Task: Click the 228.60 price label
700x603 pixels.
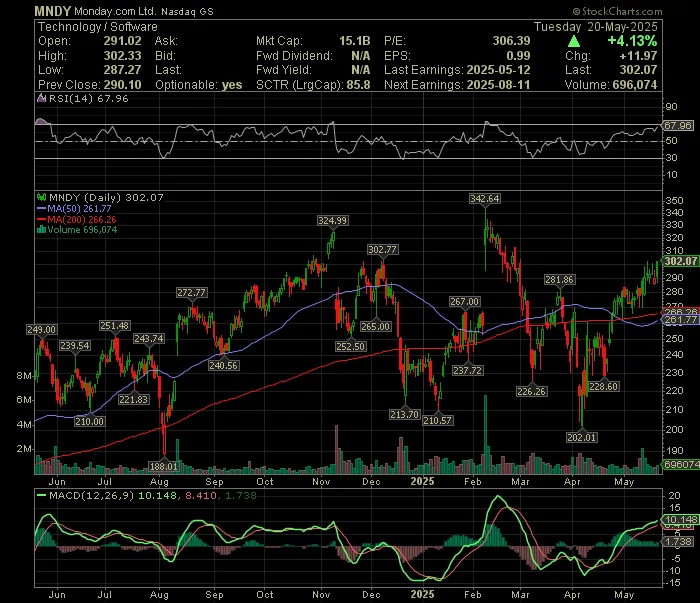Action: tap(604, 387)
